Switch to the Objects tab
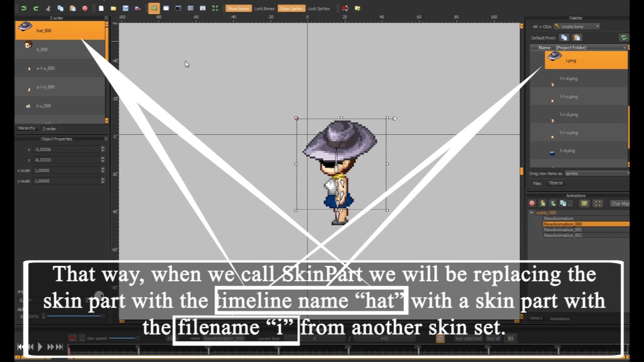Image resolution: width=644 pixels, height=362 pixels. pyautogui.click(x=555, y=183)
